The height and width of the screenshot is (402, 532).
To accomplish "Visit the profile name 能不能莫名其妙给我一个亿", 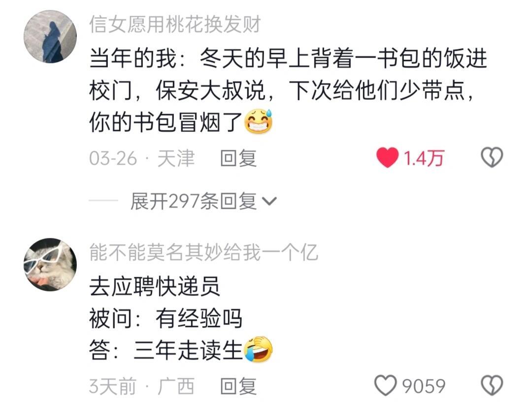I will (x=203, y=252).
